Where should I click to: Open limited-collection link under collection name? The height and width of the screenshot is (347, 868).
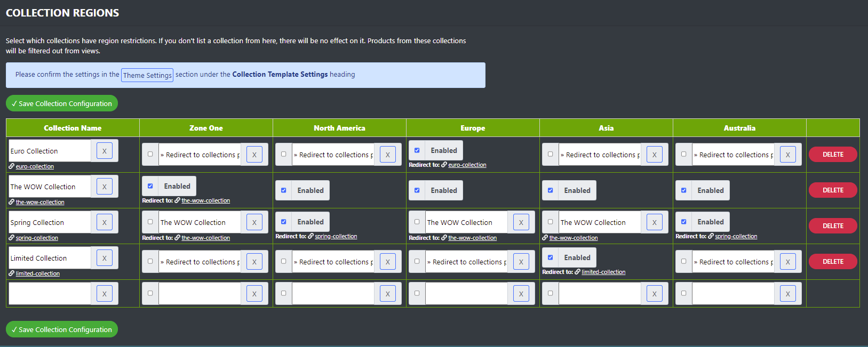38,273
